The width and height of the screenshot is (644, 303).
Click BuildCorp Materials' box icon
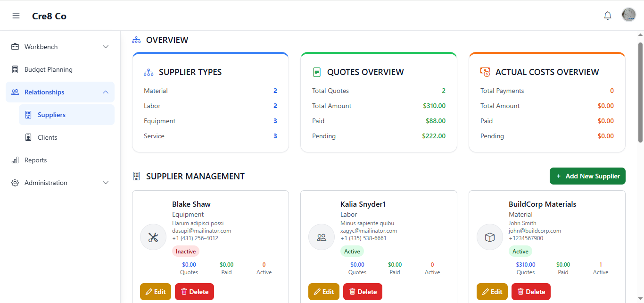pos(490,237)
